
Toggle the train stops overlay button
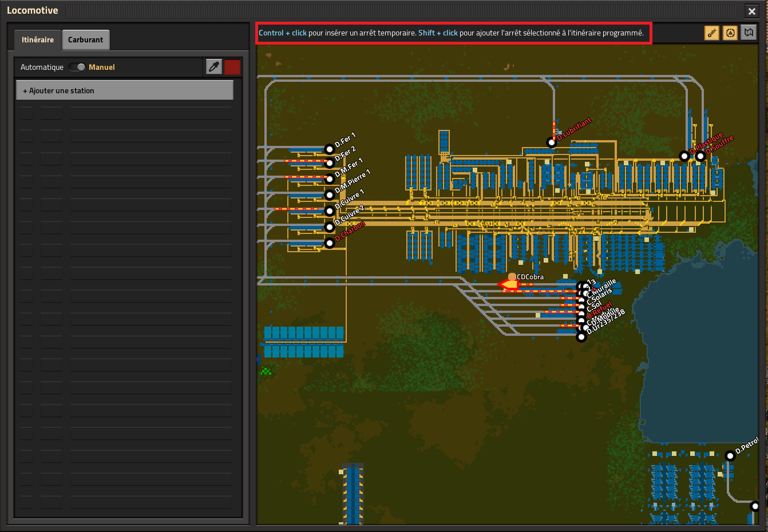730,33
